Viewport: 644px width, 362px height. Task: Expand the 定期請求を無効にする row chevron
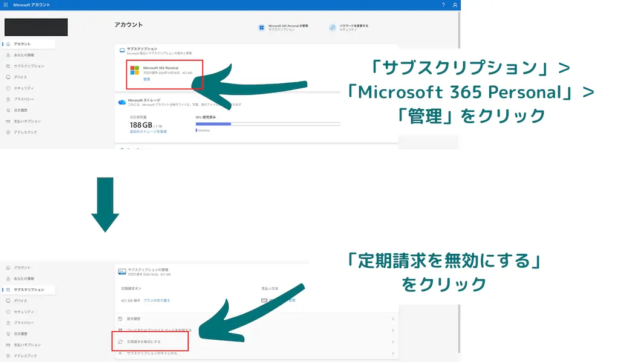pos(392,342)
